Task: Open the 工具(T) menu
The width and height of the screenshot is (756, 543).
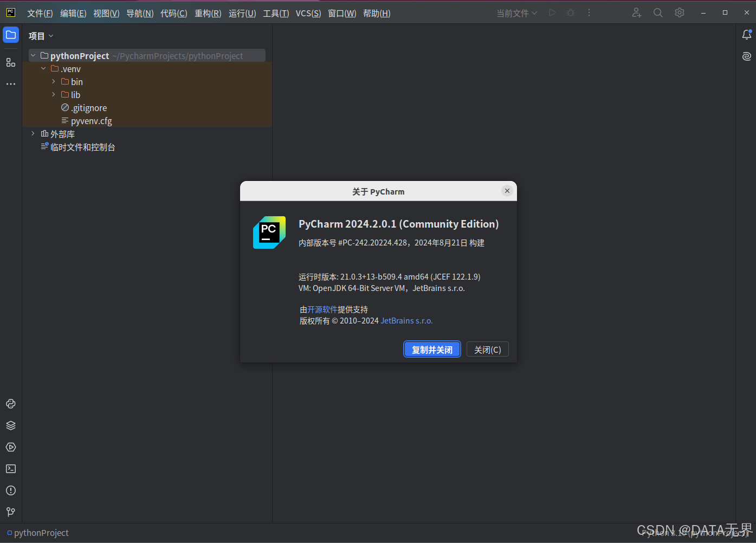Action: pyautogui.click(x=276, y=13)
